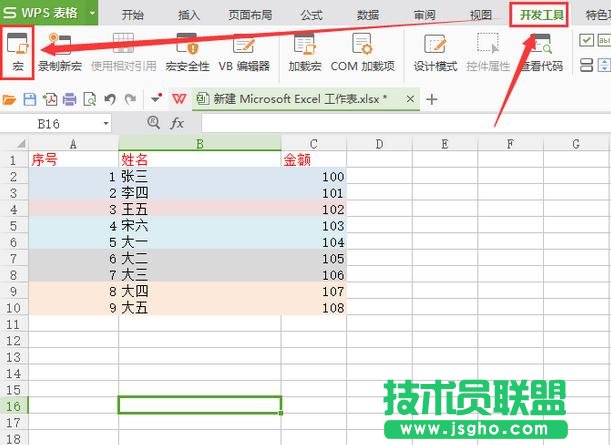Viewport: 611px width, 445px height.
Task: Click the save icon in quick toolbar
Action: [x=30, y=99]
